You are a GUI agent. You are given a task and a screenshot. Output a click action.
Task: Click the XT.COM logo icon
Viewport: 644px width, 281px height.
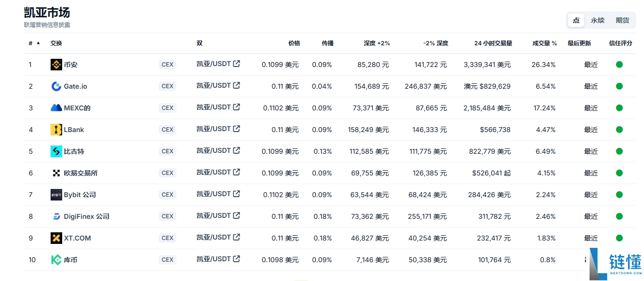click(56, 238)
